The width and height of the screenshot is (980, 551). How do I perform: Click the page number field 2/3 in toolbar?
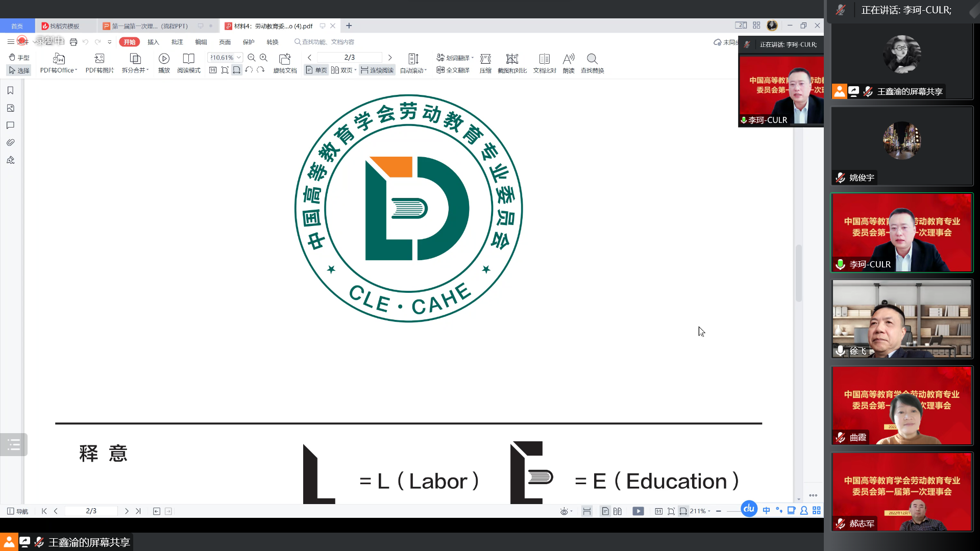point(350,57)
